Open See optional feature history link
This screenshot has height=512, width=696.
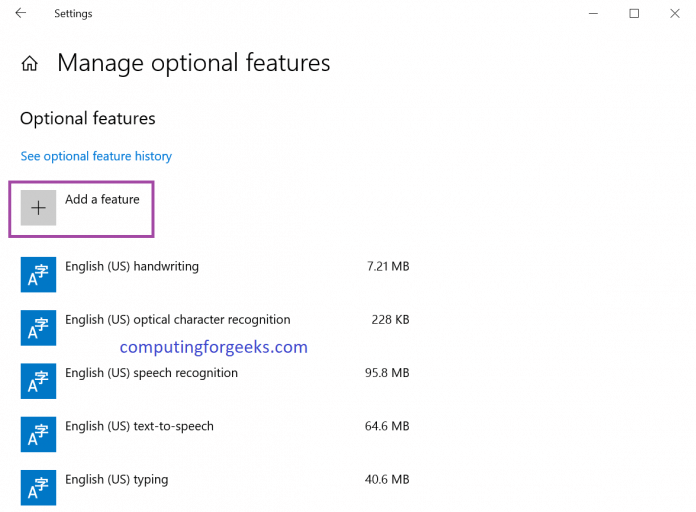(x=96, y=156)
